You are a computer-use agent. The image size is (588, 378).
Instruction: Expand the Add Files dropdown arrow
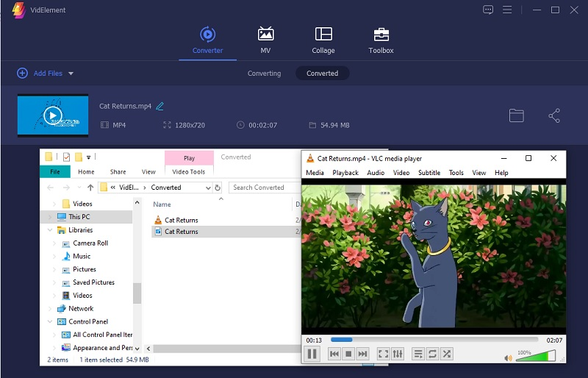[71, 74]
